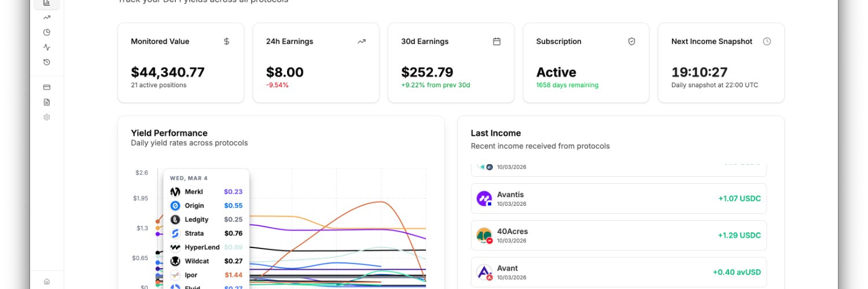This screenshot has height=289, width=868.
Task: Click the shield icon on Subscription card
Action: [632, 42]
